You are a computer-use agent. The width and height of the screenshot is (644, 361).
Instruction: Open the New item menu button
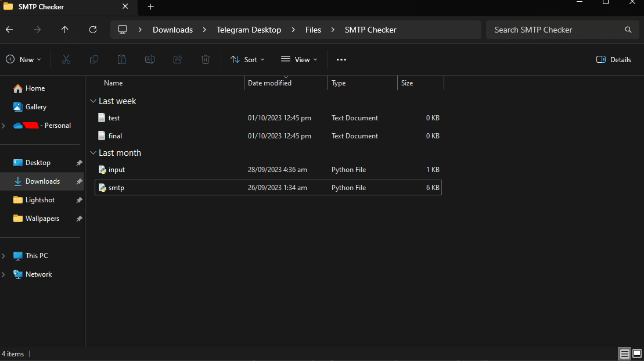pos(24,59)
